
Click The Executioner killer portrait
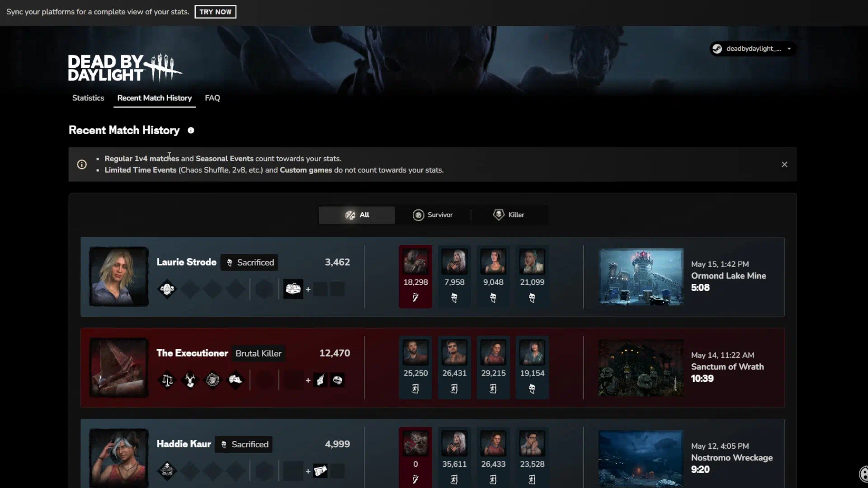[119, 368]
